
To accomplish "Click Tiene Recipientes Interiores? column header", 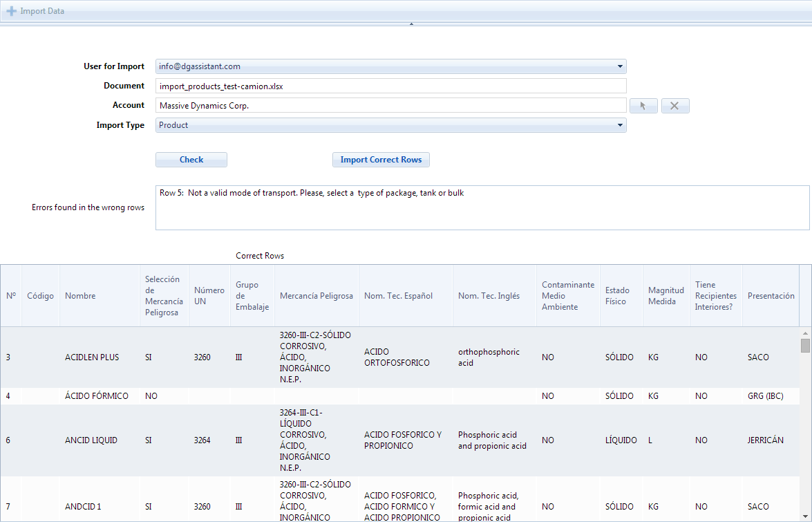I will (716, 296).
